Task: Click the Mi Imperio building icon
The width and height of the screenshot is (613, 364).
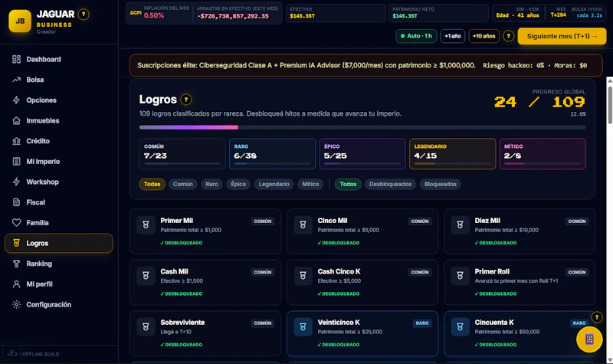Action: coord(16,162)
